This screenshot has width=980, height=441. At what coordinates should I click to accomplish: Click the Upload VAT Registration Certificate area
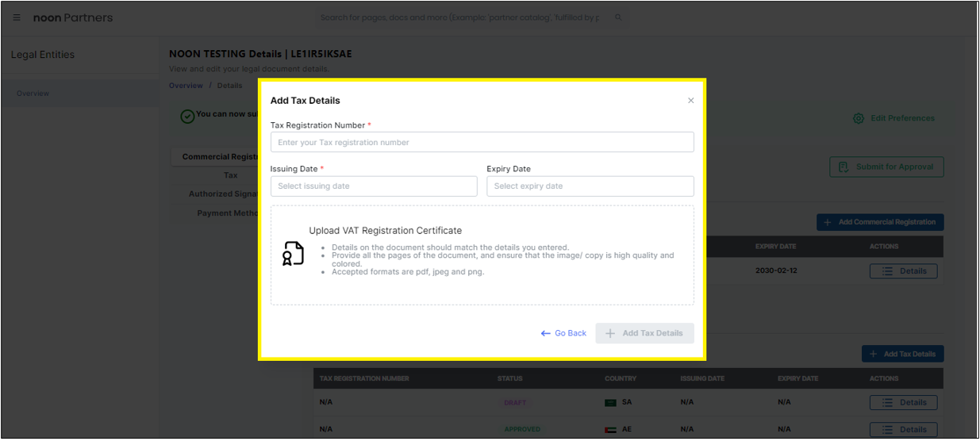click(x=482, y=255)
